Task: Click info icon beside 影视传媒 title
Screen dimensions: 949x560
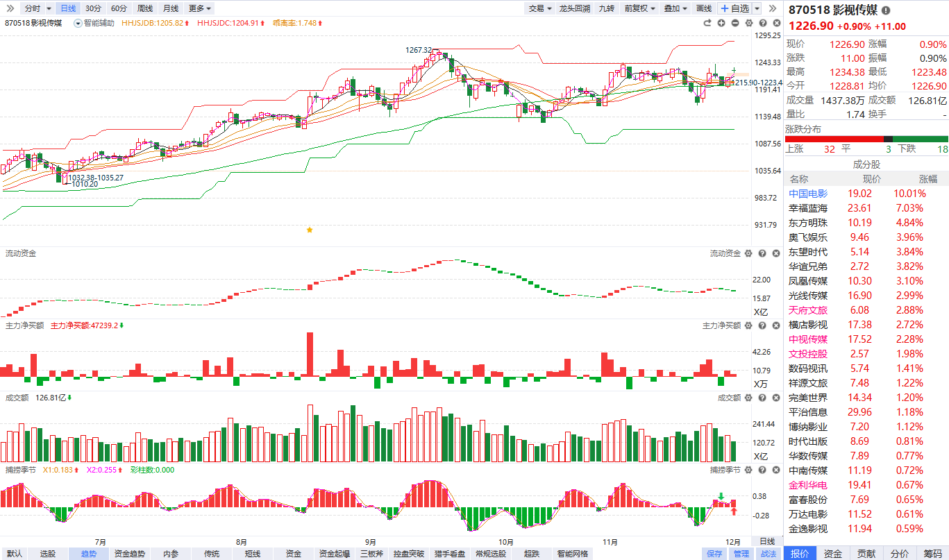Action: tap(885, 10)
